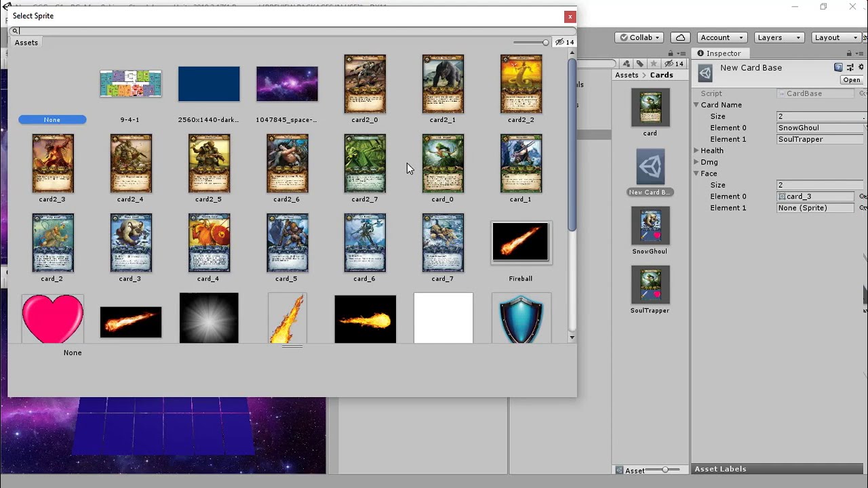The image size is (868, 488).
Task: Expand the Health array
Action: (696, 150)
